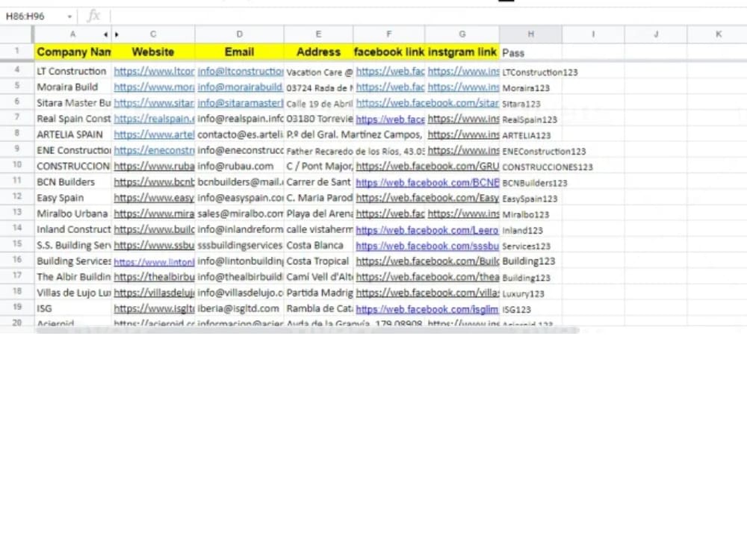Open Real Spain Const website link

pyautogui.click(x=154, y=119)
